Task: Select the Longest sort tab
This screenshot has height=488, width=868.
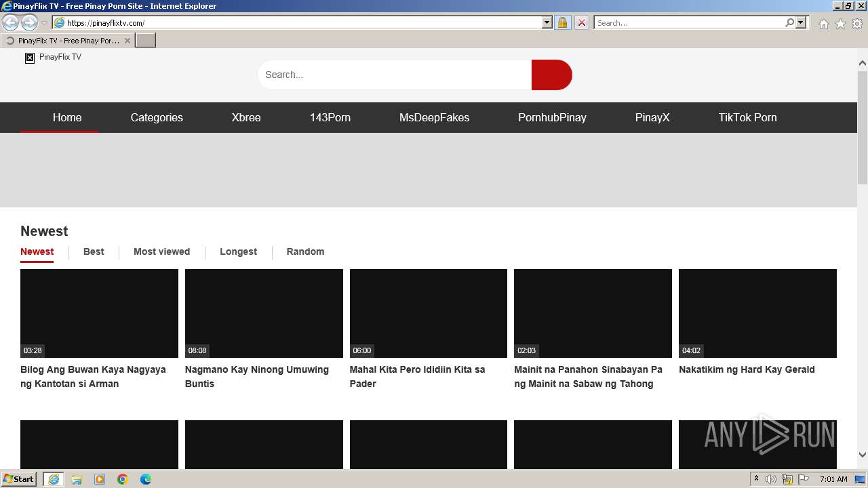Action: pyautogui.click(x=238, y=251)
